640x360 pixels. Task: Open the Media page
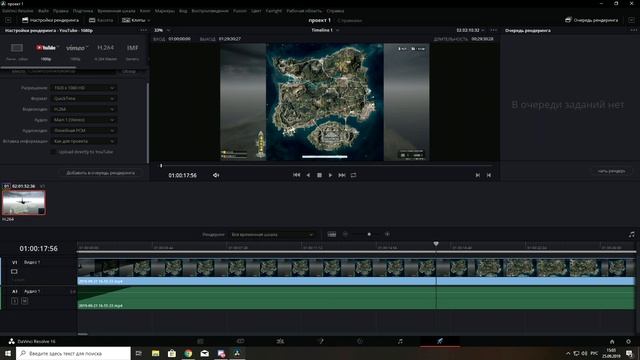200,341
